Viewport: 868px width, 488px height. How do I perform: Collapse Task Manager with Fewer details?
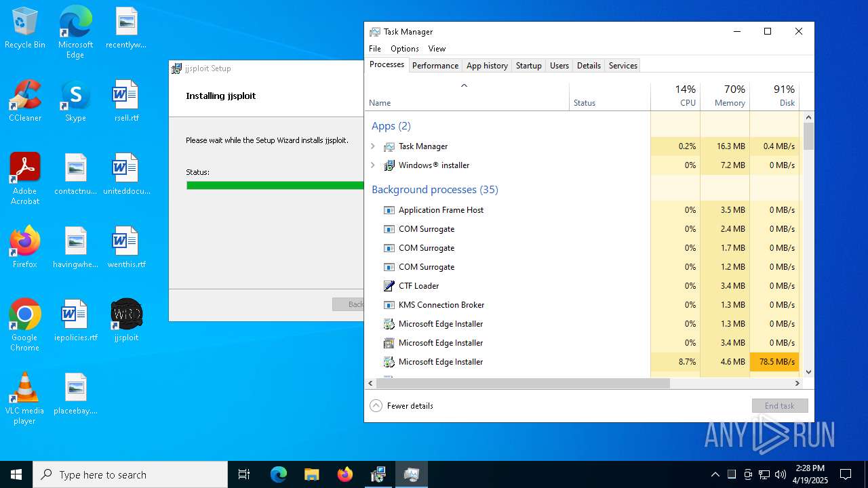click(x=401, y=405)
